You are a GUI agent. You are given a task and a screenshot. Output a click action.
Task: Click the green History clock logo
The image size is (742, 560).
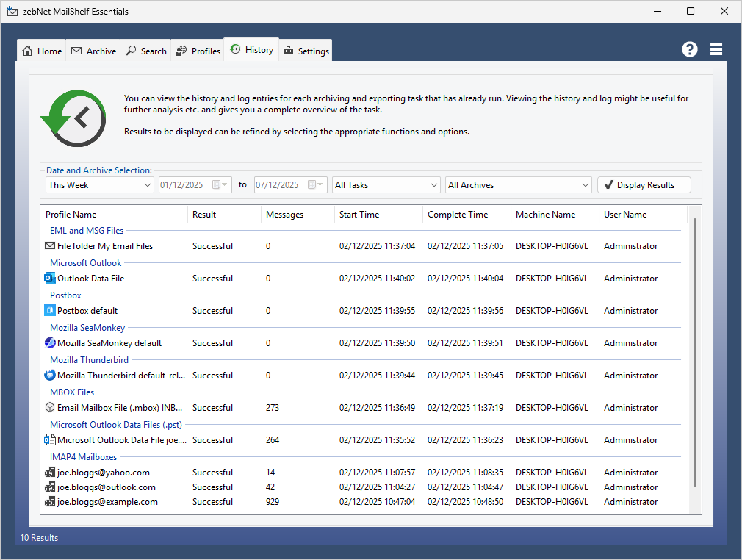tap(73, 119)
